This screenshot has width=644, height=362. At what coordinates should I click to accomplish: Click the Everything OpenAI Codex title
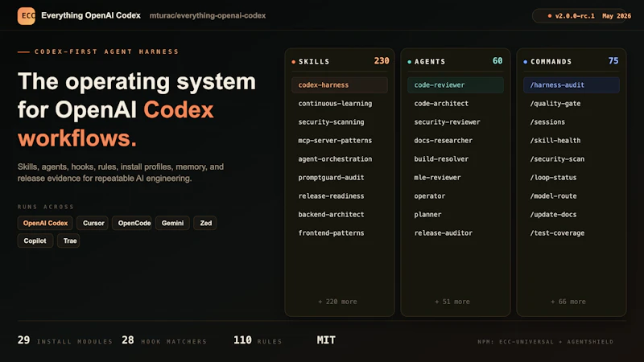click(x=91, y=15)
